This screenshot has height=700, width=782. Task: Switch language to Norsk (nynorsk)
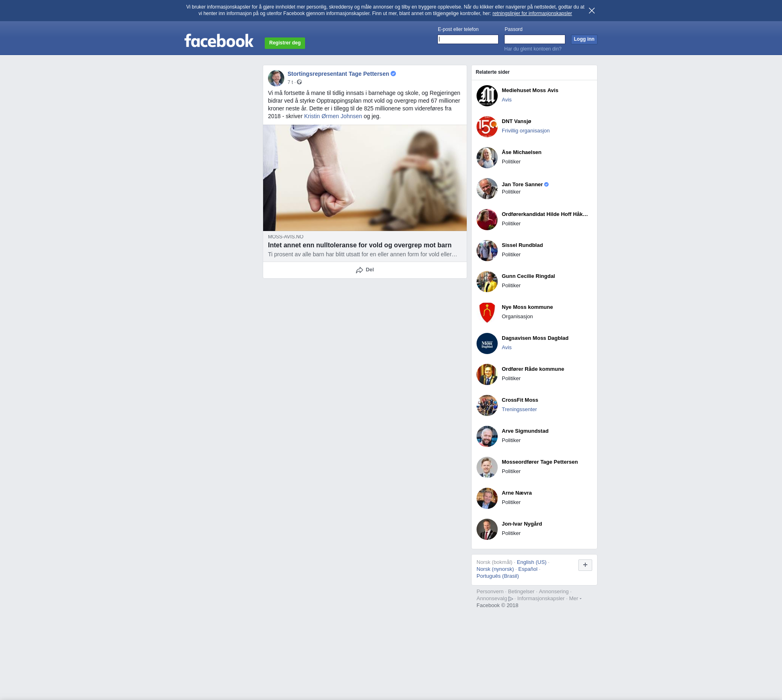[495, 569]
